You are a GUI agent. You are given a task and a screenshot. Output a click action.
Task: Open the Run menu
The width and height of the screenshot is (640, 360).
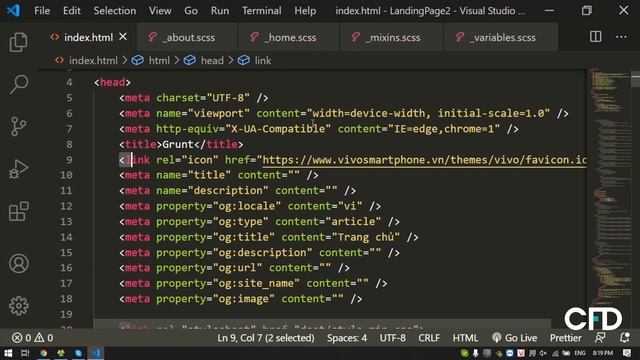220,11
